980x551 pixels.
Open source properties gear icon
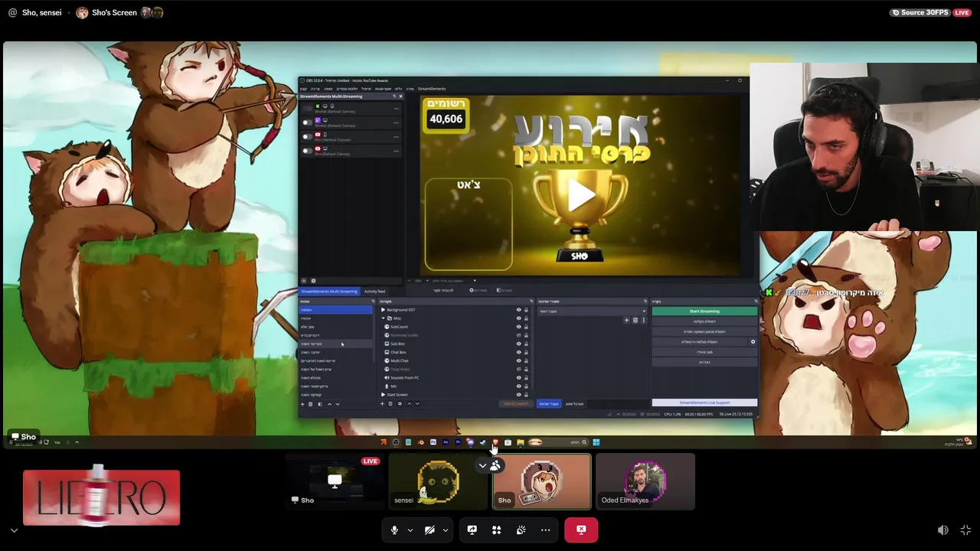click(x=400, y=404)
